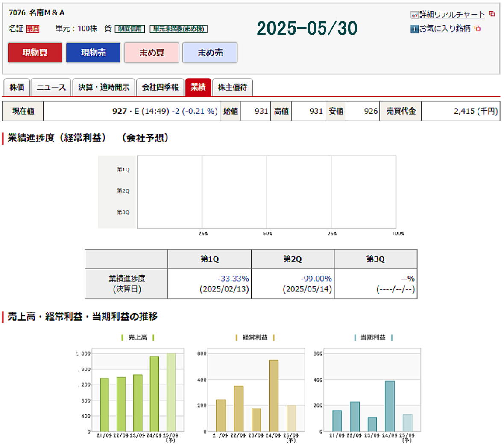Click the plus icon for お気に入り銘柄
The image size is (504, 444).
[414, 29]
